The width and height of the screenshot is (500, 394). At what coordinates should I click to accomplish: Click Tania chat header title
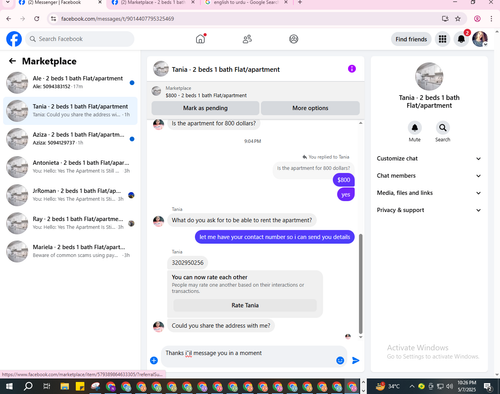226,69
